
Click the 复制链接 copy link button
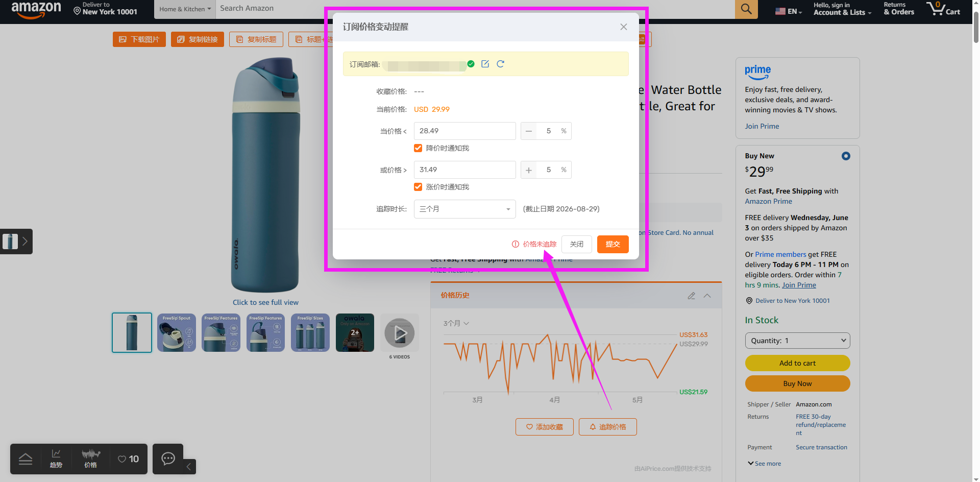coord(198,39)
